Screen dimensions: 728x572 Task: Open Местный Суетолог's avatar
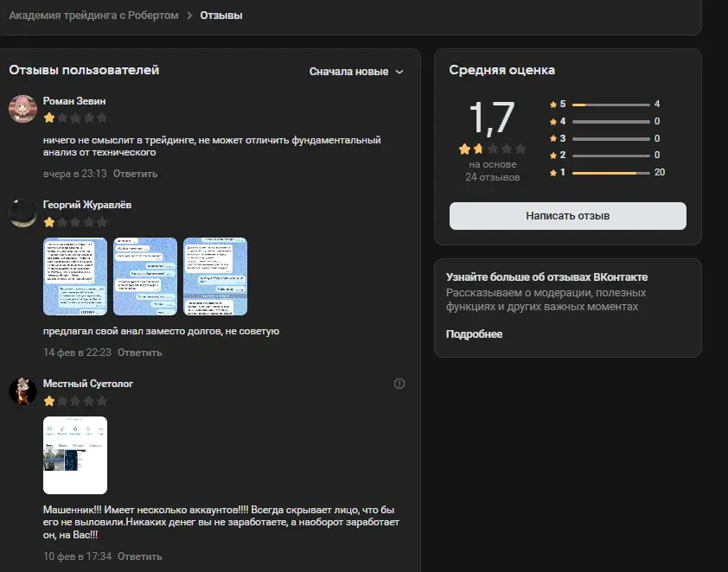click(x=22, y=391)
